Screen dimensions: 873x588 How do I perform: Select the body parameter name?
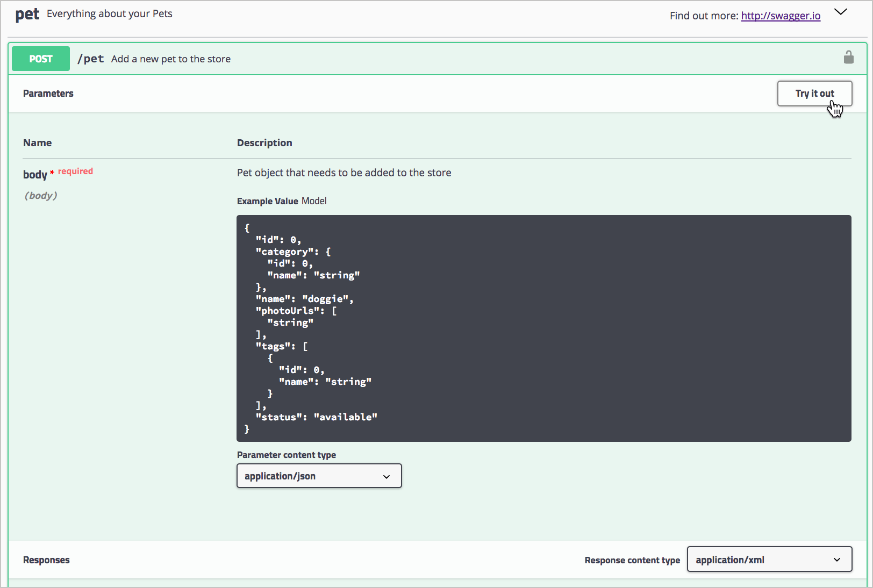[x=35, y=175]
